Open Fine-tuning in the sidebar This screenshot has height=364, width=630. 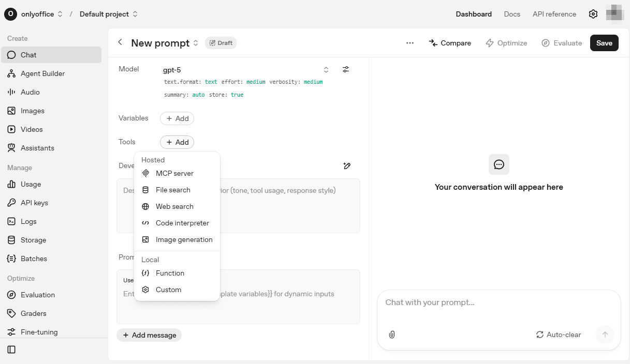click(x=39, y=332)
